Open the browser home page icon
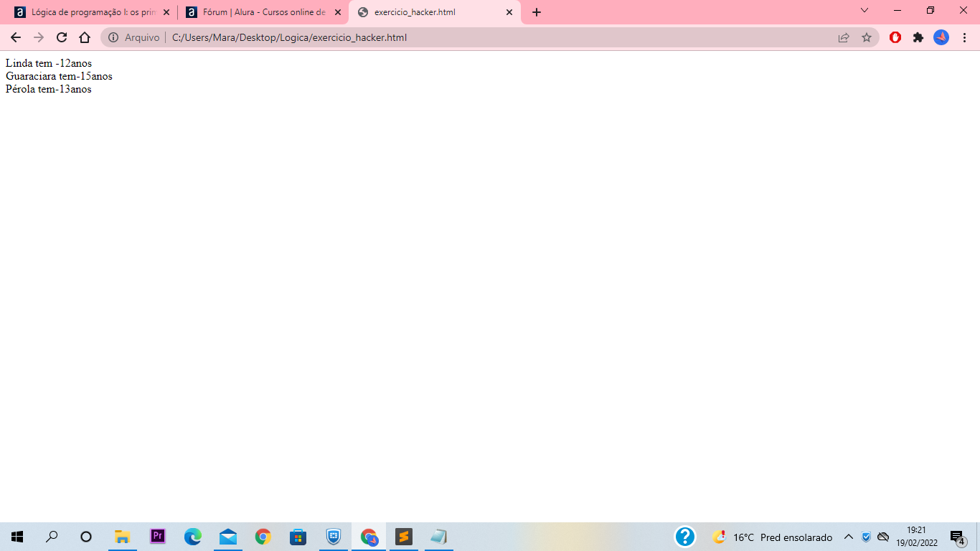Screen dimensions: 980x551 (85, 37)
